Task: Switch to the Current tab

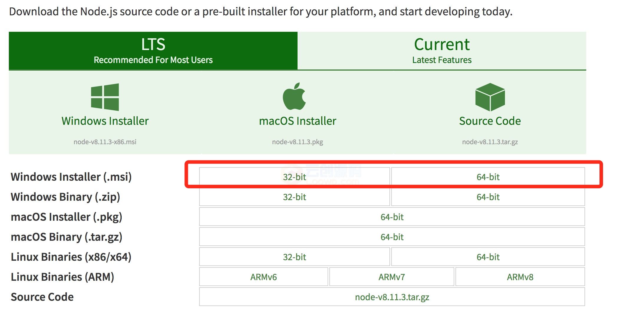Action: pos(442,51)
